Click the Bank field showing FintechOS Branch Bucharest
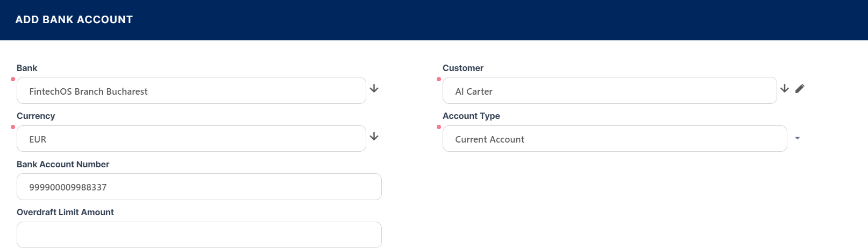The width and height of the screenshot is (868, 248). point(191,91)
